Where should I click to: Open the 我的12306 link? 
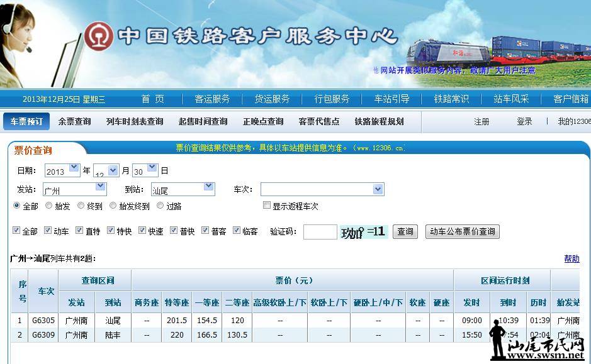coord(575,121)
